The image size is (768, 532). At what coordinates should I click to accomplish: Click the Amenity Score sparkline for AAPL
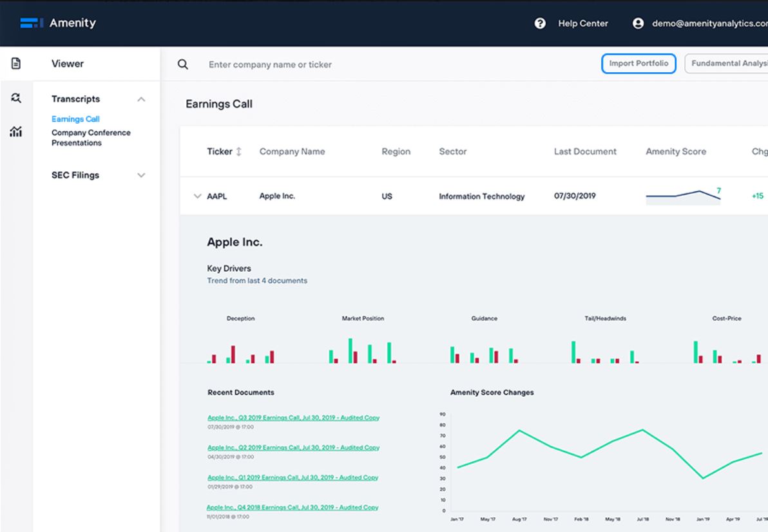[x=683, y=196]
